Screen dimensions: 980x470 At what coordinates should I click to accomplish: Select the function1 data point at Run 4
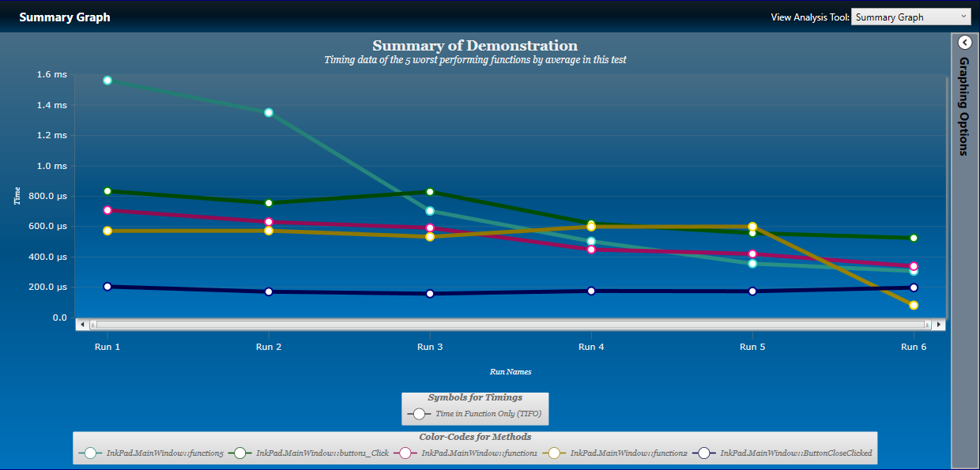tap(591, 250)
